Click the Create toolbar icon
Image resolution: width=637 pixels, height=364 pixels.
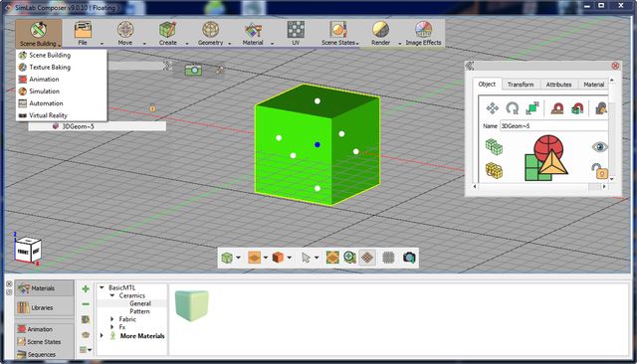coord(168,30)
